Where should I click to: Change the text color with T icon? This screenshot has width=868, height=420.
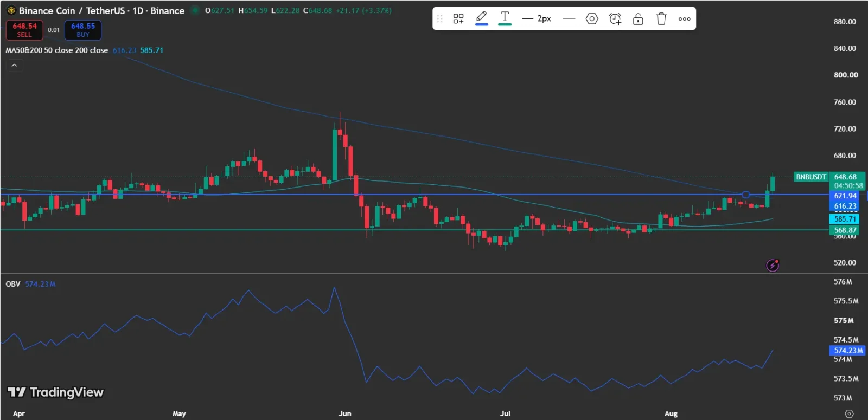(505, 18)
